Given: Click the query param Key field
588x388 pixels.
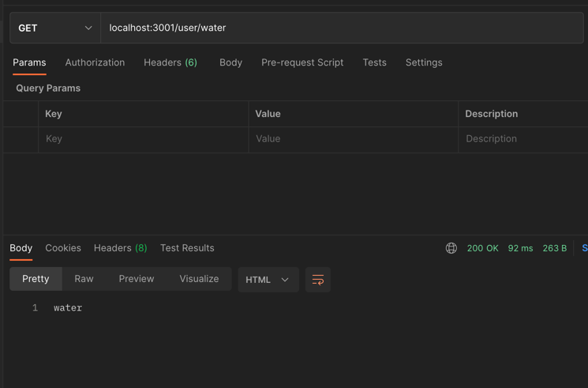Looking at the screenshot, I should pos(142,139).
